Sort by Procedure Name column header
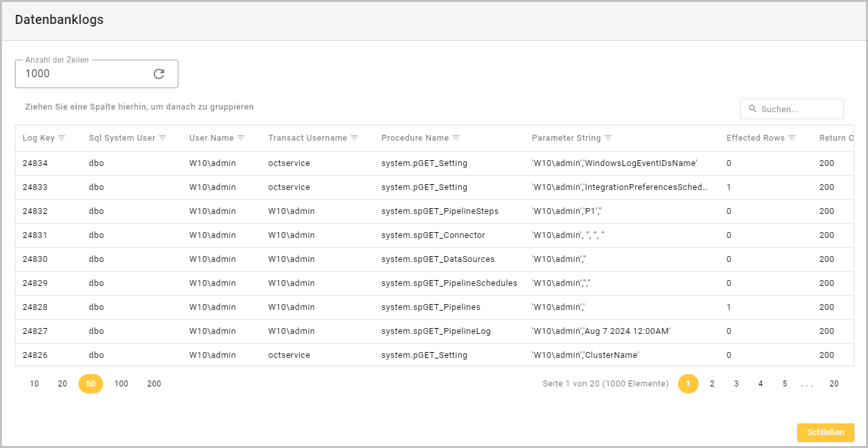 click(415, 138)
